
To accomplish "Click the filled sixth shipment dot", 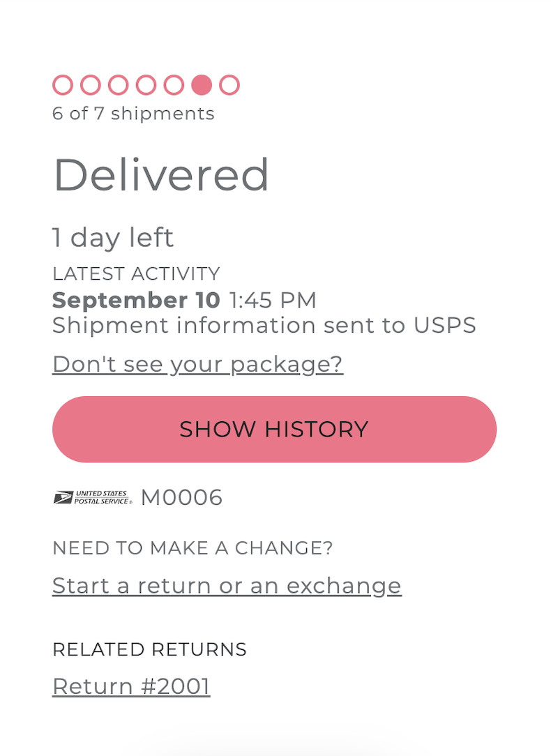I will (x=202, y=85).
